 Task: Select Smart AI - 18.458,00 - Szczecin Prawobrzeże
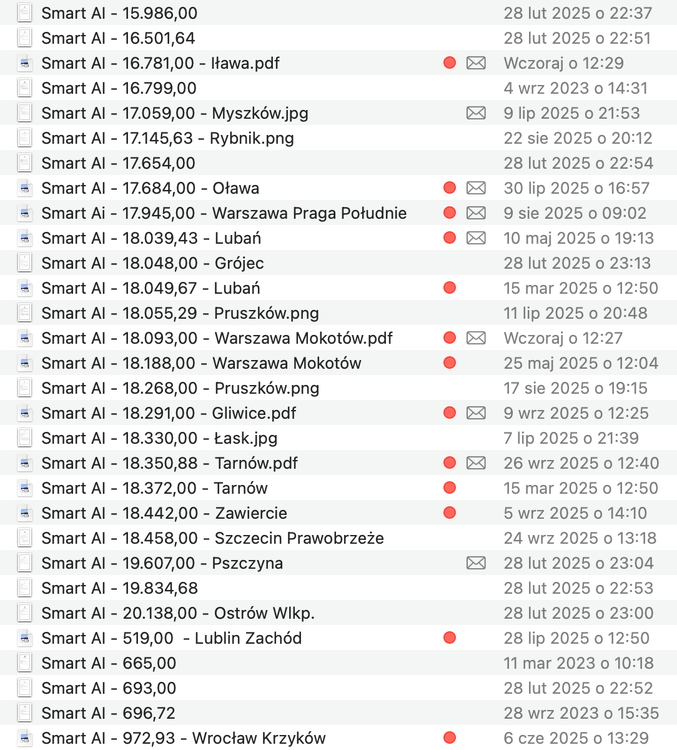coord(338,538)
